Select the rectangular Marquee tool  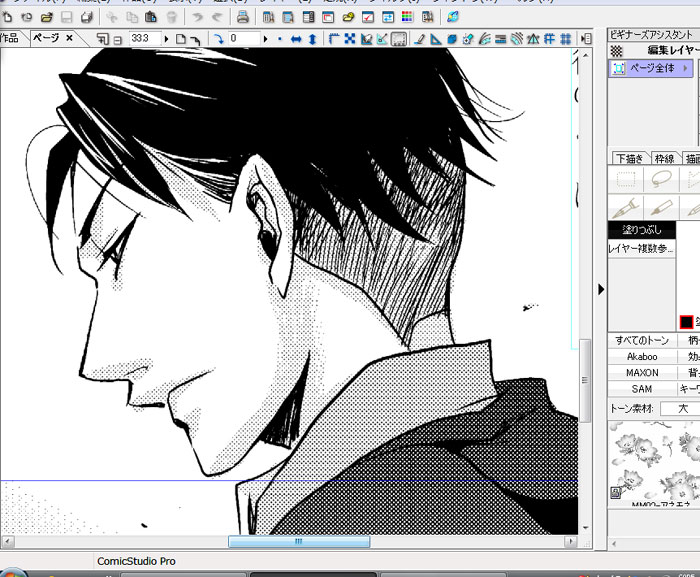[625, 180]
